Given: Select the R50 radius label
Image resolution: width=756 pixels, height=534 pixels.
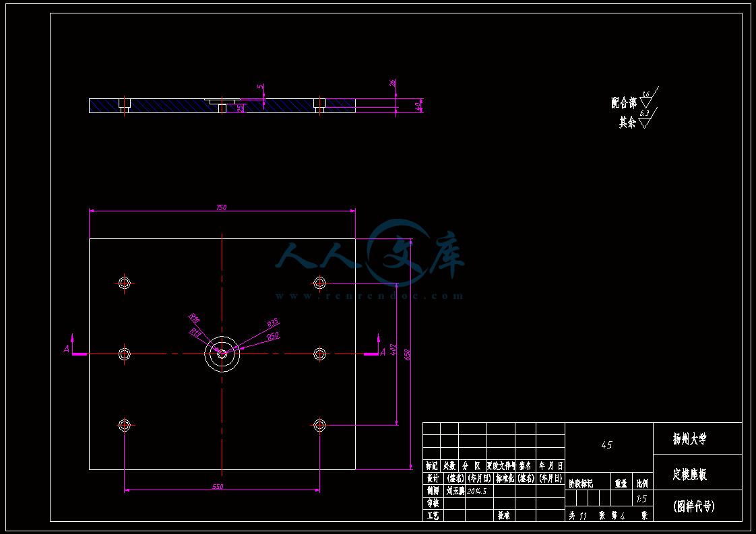Looking at the screenshot, I should [x=273, y=336].
